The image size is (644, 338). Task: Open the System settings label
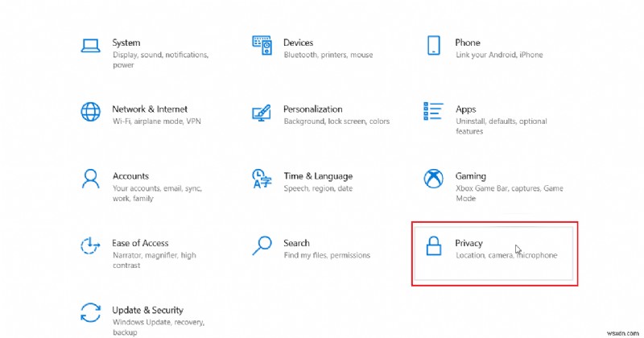(x=126, y=43)
